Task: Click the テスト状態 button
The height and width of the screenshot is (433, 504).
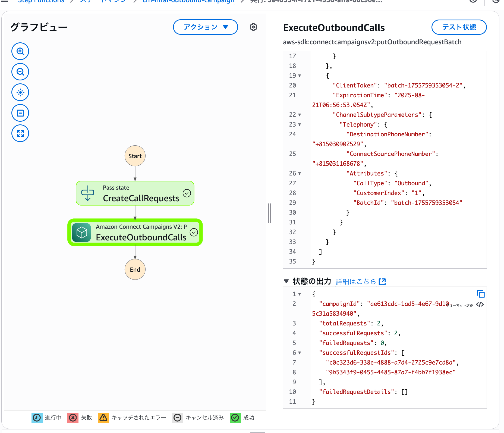Action: click(x=459, y=27)
